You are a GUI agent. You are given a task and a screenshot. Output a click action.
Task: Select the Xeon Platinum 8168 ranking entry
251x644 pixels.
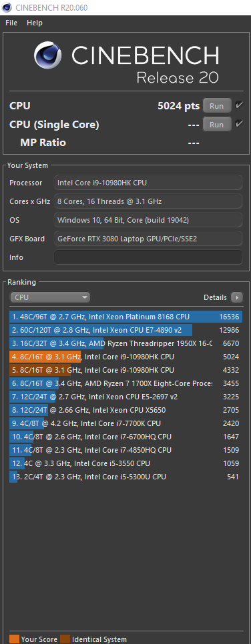(125, 317)
